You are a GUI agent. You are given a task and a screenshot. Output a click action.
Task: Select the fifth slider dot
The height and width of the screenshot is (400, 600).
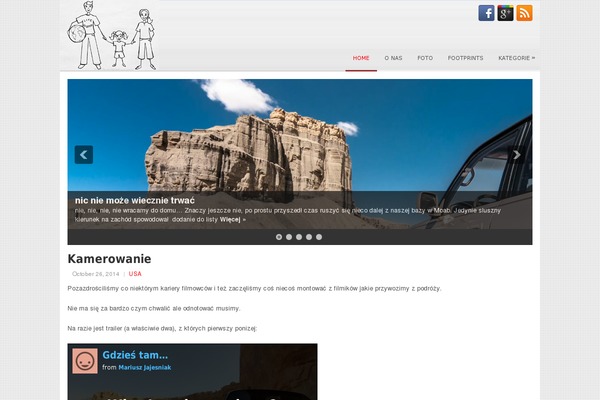(319, 237)
